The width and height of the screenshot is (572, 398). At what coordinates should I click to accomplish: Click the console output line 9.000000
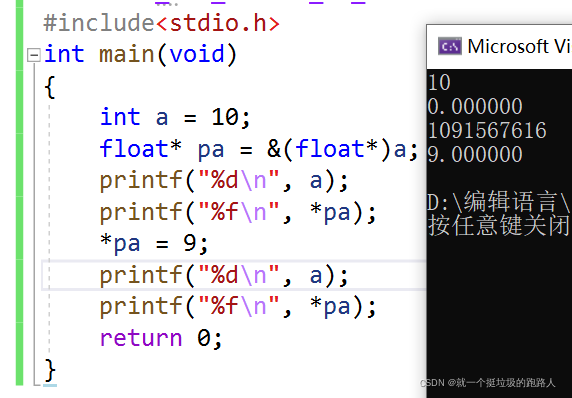[x=475, y=154]
